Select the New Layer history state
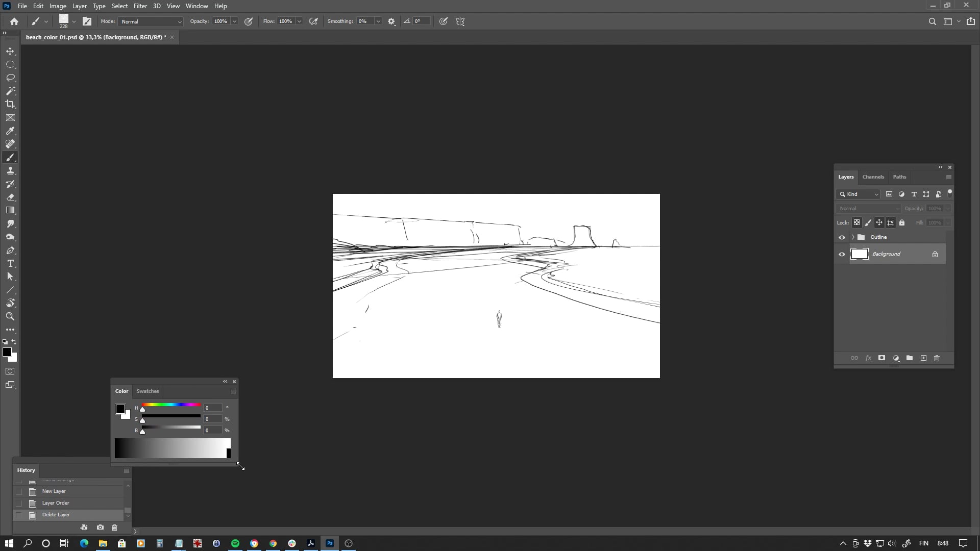The image size is (980, 551). coord(68,491)
